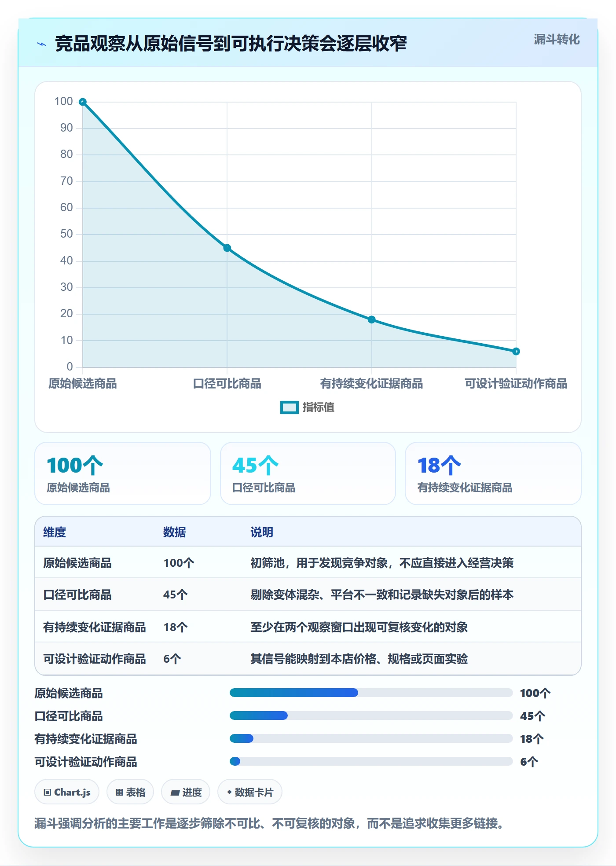
Task: Click description starting with 剔除变体混杂
Action: (x=382, y=595)
